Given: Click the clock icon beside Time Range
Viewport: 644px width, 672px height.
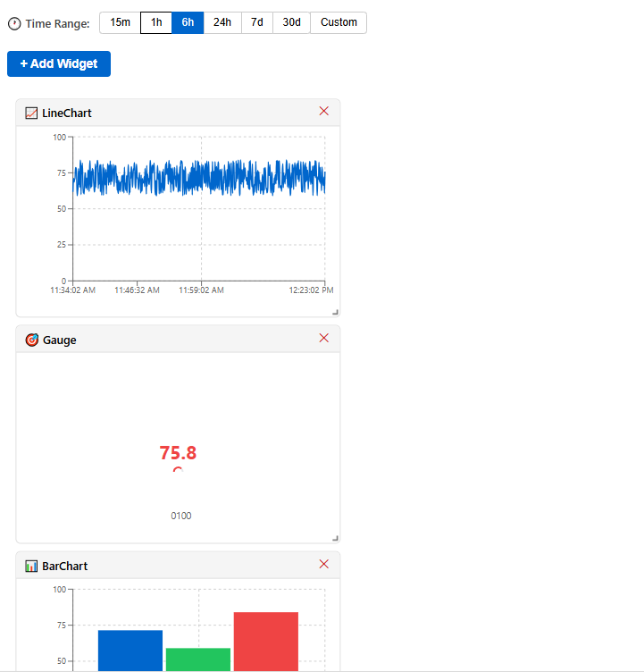Looking at the screenshot, I should point(14,23).
